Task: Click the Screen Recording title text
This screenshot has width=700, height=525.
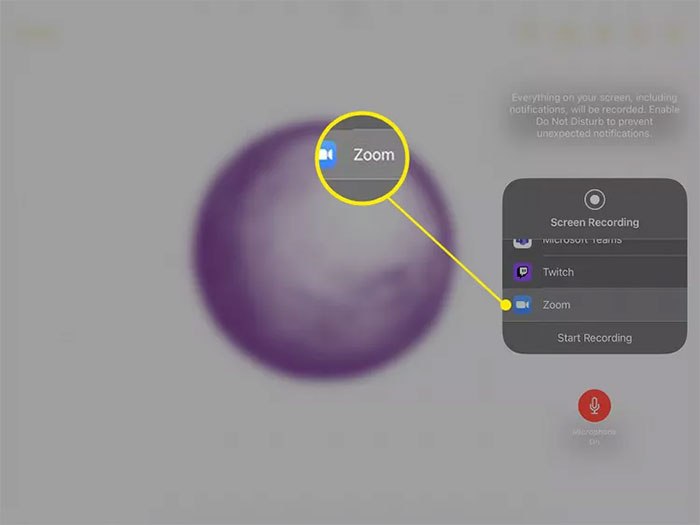Action: pos(595,222)
